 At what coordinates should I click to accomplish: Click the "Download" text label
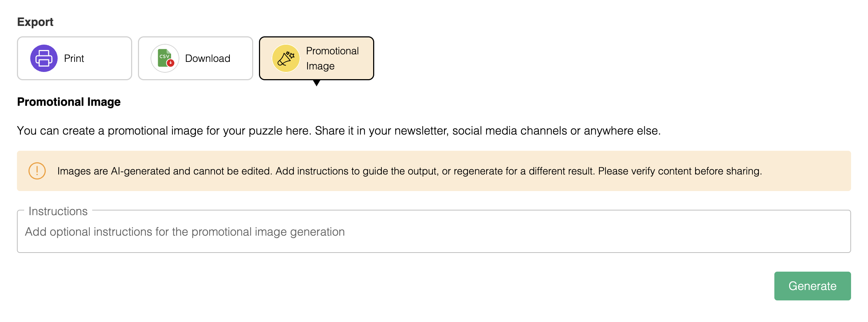208,58
